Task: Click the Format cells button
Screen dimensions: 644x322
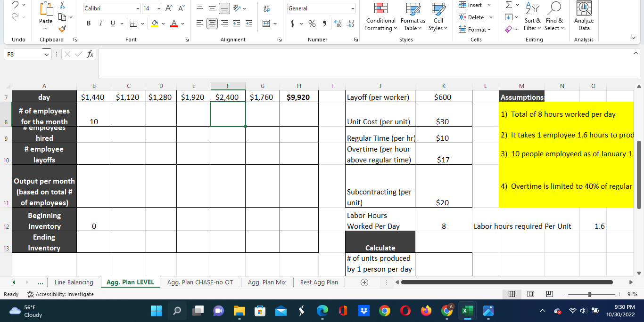Action: click(x=475, y=29)
